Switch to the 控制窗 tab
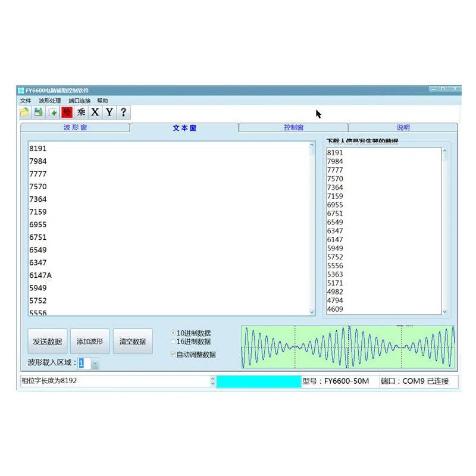The height and width of the screenshot is (476, 476). pos(293,127)
